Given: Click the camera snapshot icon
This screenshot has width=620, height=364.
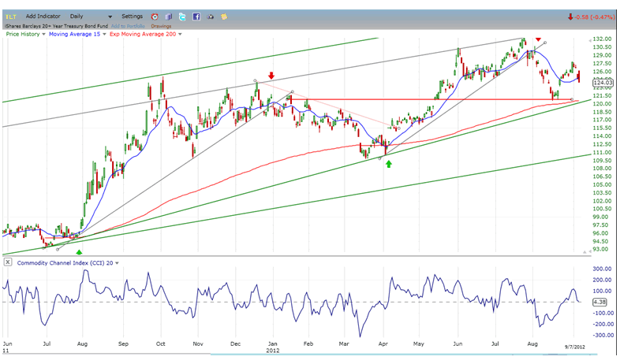Looking at the screenshot, I should (x=210, y=16).
